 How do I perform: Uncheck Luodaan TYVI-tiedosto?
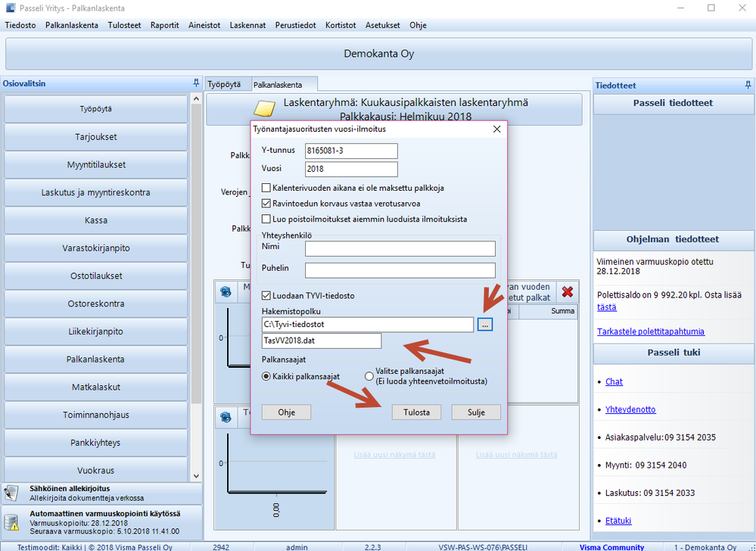tap(266, 295)
